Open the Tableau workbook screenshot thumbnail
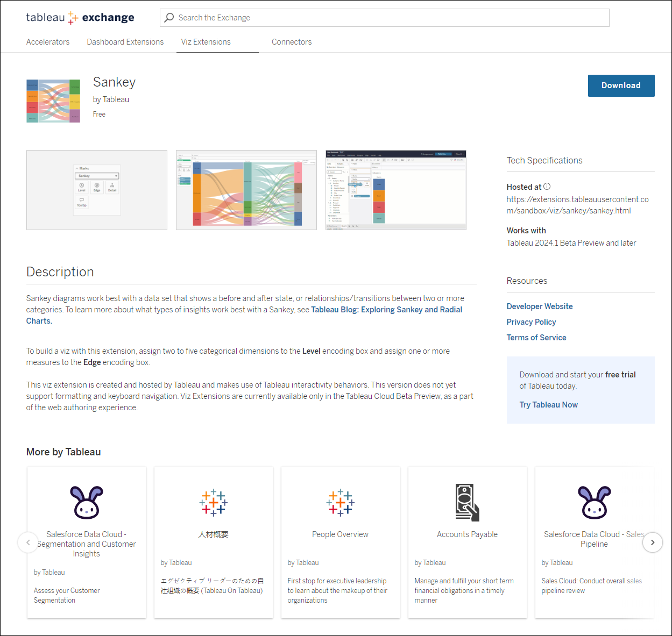Image resolution: width=672 pixels, height=636 pixels. coord(396,190)
